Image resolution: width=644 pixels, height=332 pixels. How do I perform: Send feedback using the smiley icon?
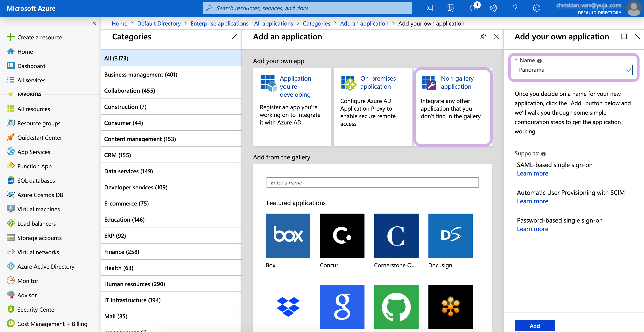coord(536,8)
